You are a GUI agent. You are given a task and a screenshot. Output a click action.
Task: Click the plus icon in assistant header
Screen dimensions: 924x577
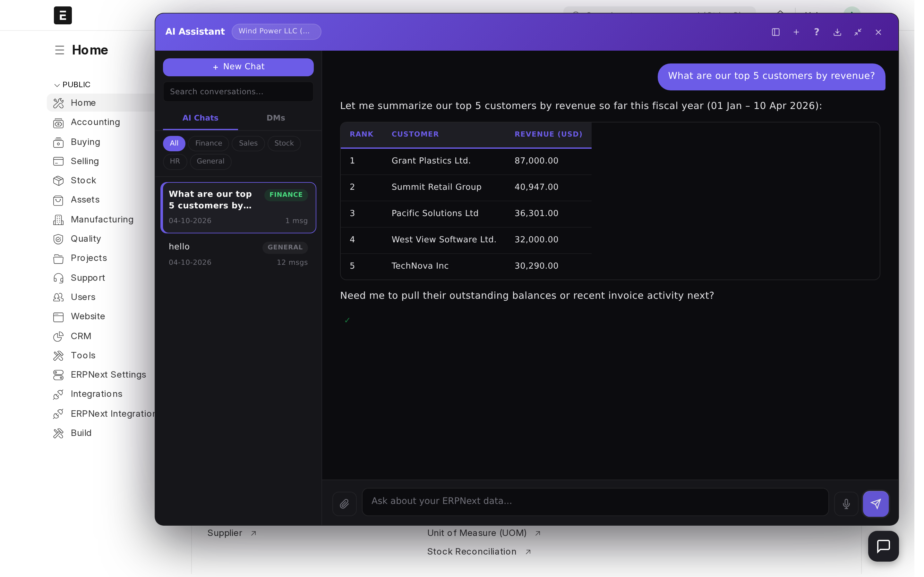(x=796, y=32)
